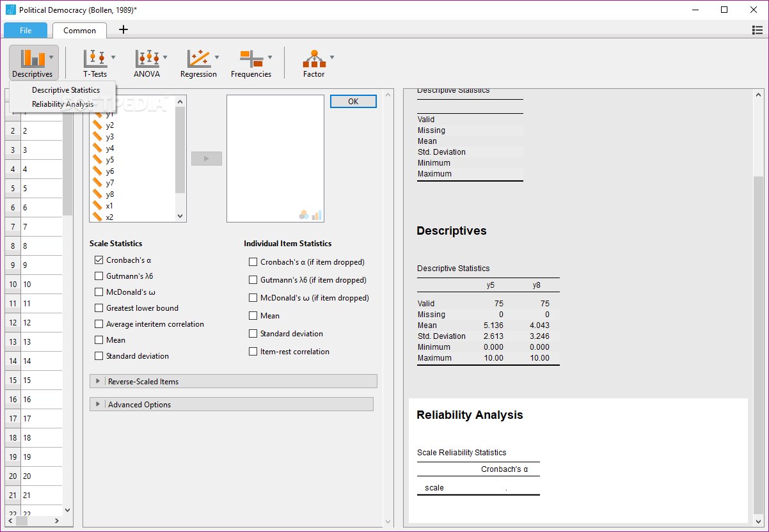Select variable y7 in the list
769x532 pixels.
coord(110,183)
